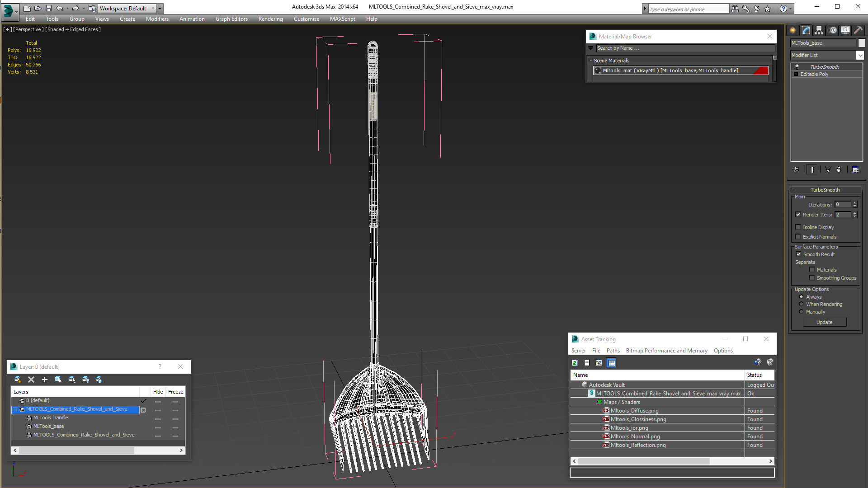Screen dimensions: 868x488
Task: Click Pin Stack icon below modifier stack
Action: (796, 169)
